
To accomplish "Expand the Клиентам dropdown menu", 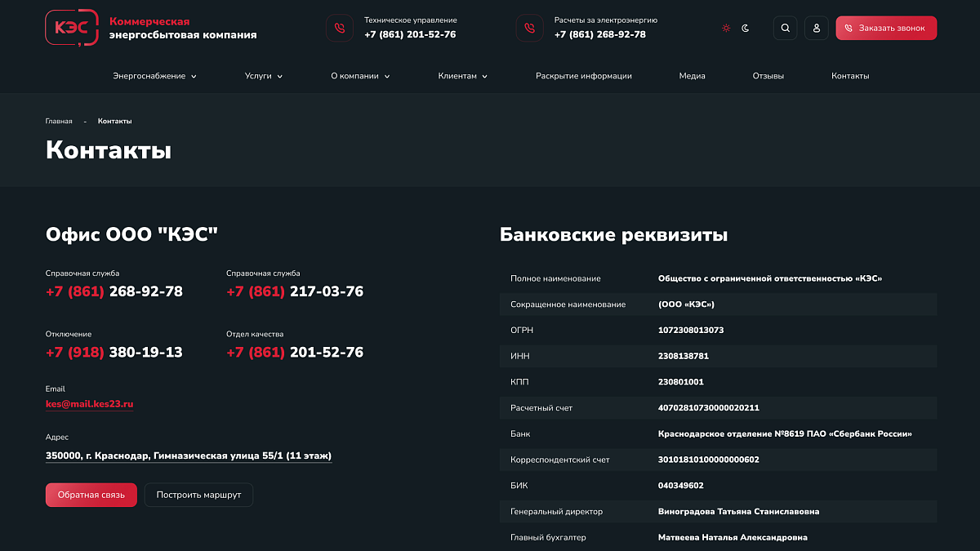I will [462, 76].
